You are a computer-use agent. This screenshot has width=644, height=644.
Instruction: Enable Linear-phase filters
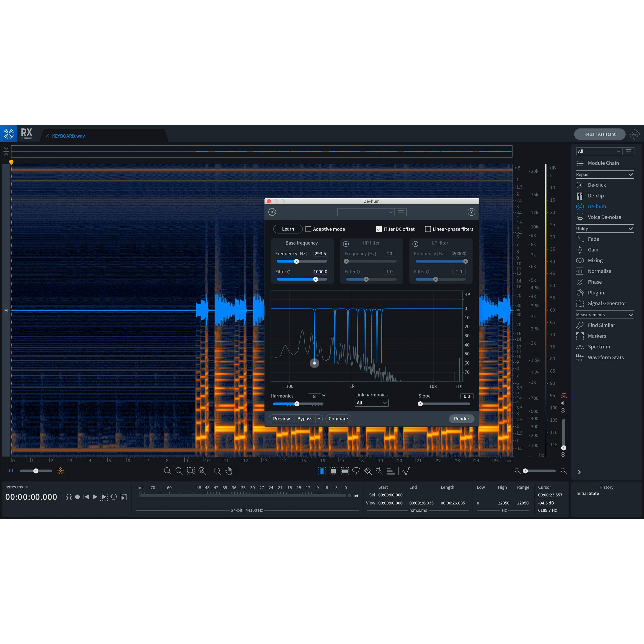point(428,229)
